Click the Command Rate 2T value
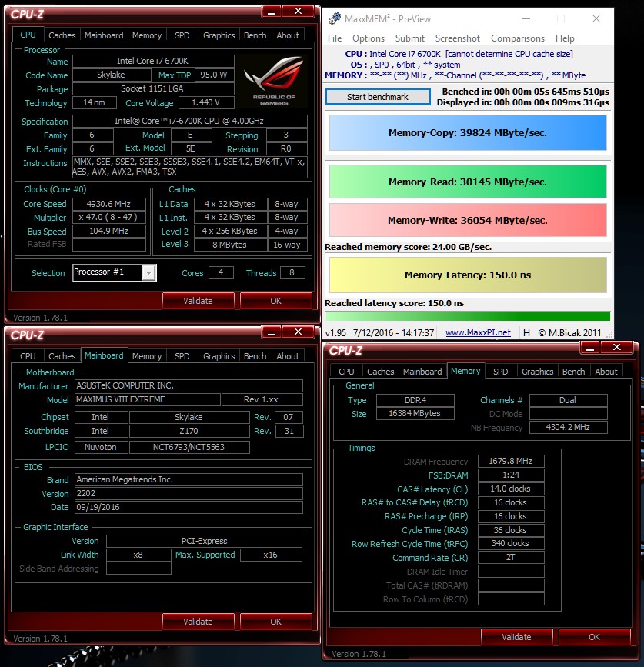644x667 pixels. [511, 557]
